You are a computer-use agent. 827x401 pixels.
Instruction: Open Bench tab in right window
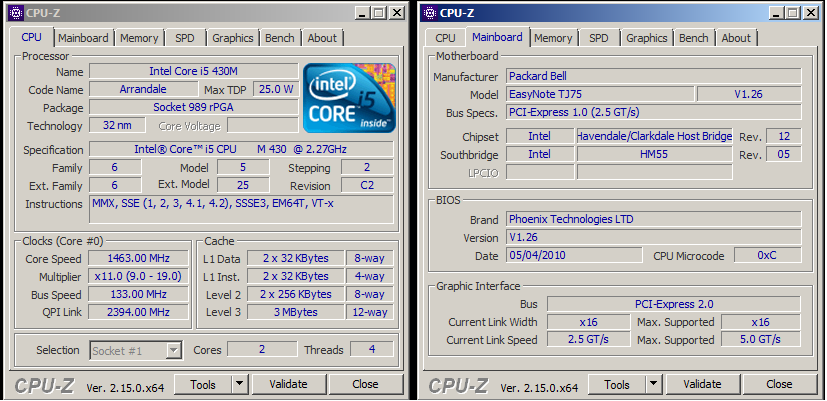(x=694, y=38)
